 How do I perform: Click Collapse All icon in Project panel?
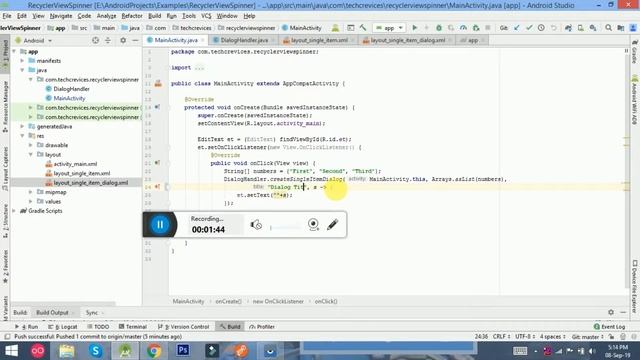click(x=108, y=40)
